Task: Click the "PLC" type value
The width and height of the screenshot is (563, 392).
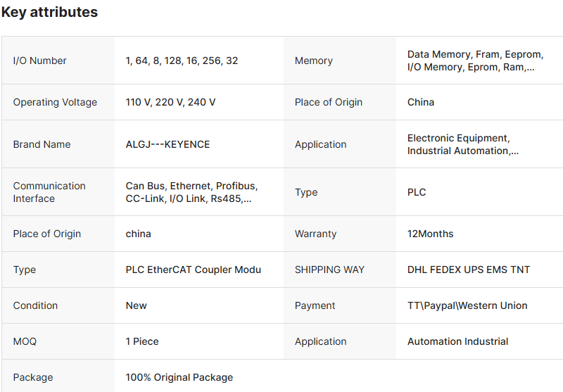Action: [x=417, y=192]
